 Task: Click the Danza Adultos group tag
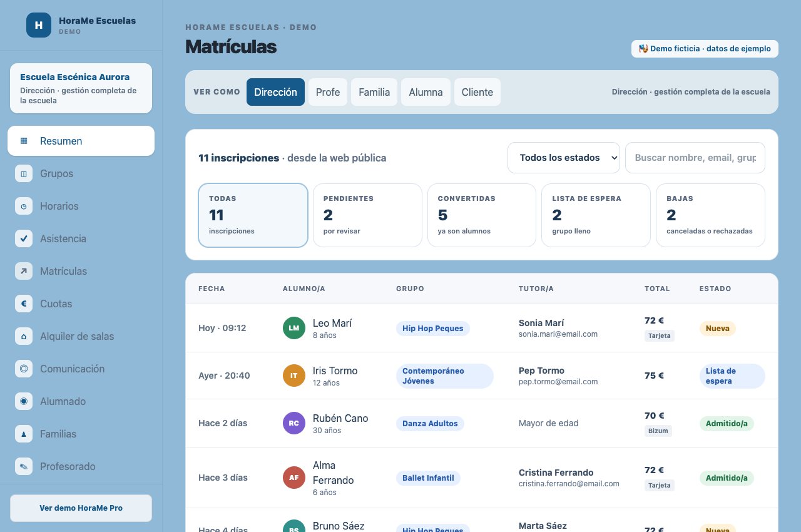[430, 424]
